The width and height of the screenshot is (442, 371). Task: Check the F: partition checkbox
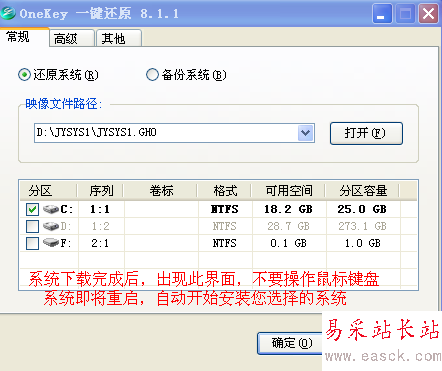(32, 243)
